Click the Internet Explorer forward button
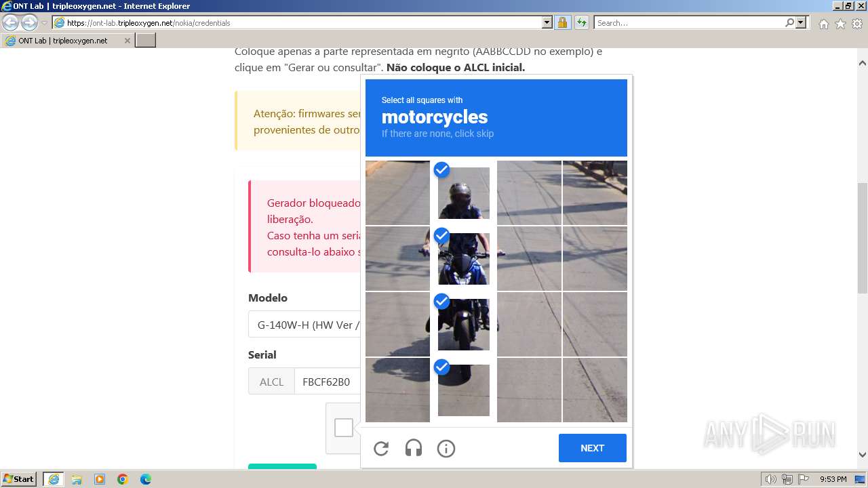Screen dimensions: 868x488 [x=29, y=22]
